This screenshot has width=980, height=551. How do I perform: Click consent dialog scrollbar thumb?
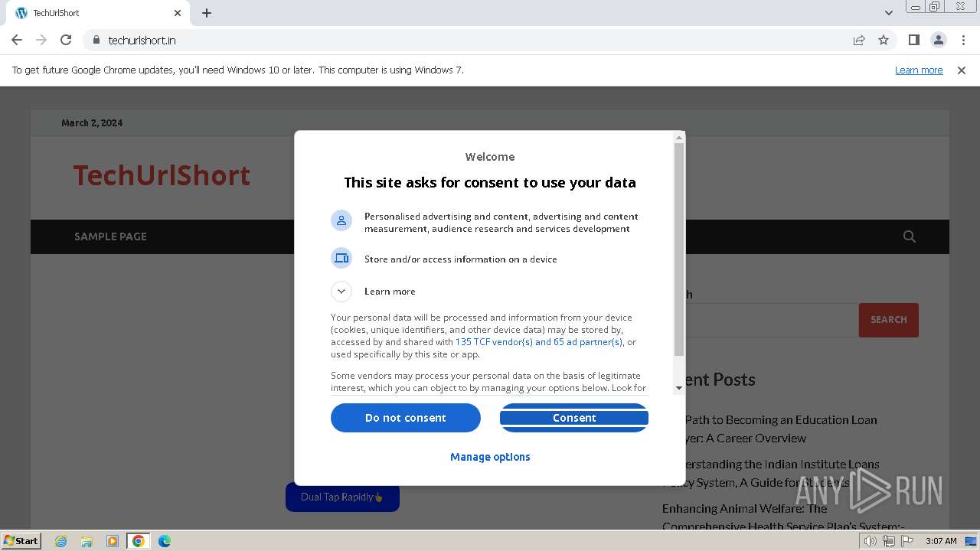click(679, 249)
